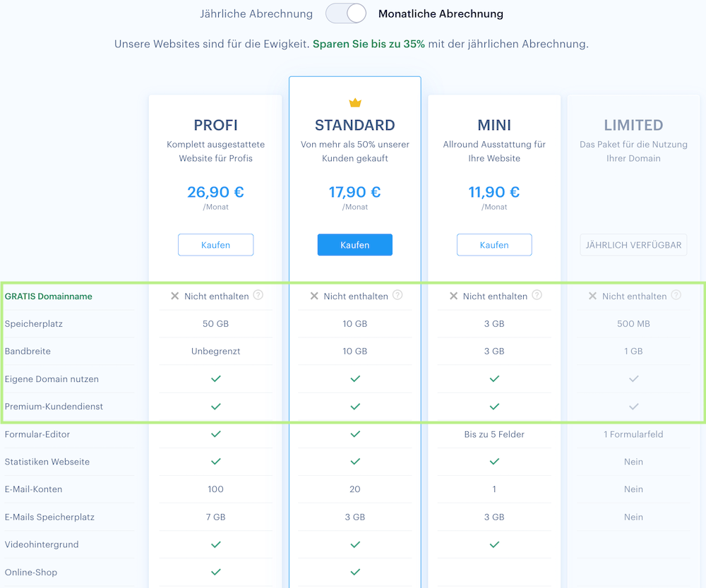Image resolution: width=706 pixels, height=588 pixels.
Task: Click the E-Mail-Konten row label
Action: coord(33,489)
